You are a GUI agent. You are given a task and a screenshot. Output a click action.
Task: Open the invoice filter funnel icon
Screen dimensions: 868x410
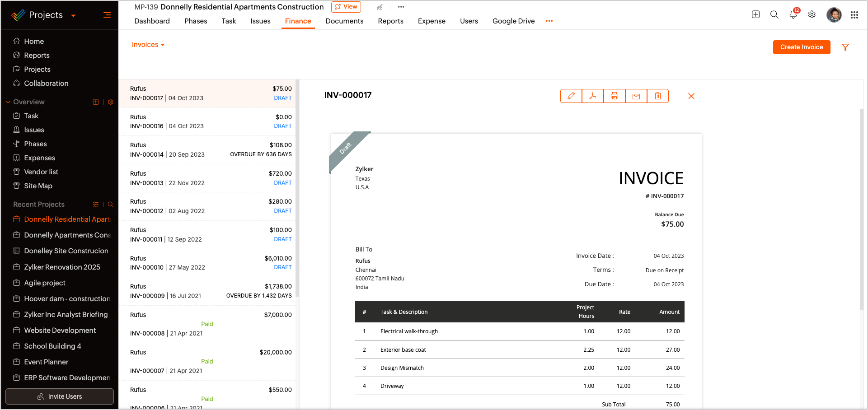click(x=845, y=47)
